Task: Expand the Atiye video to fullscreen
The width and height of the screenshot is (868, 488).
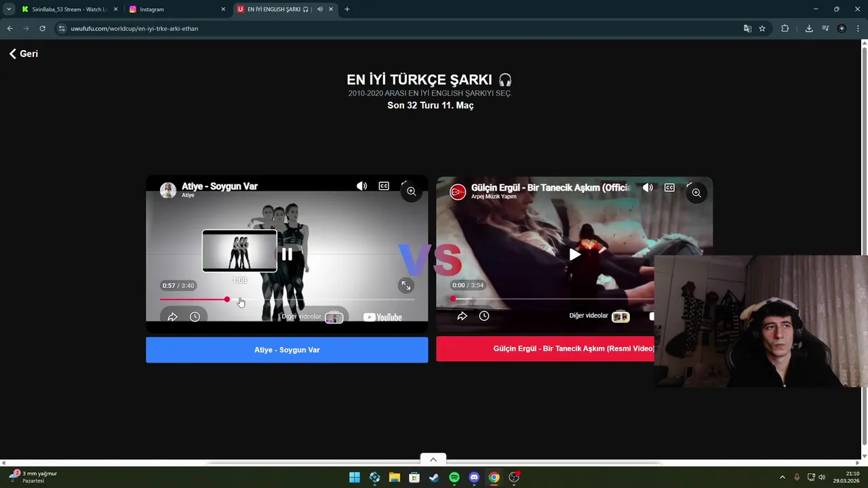Action: (406, 286)
